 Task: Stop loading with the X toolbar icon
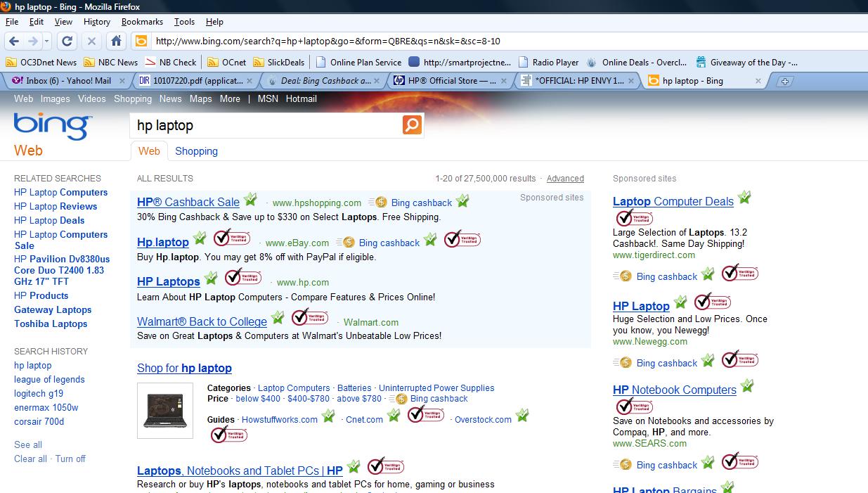point(92,41)
